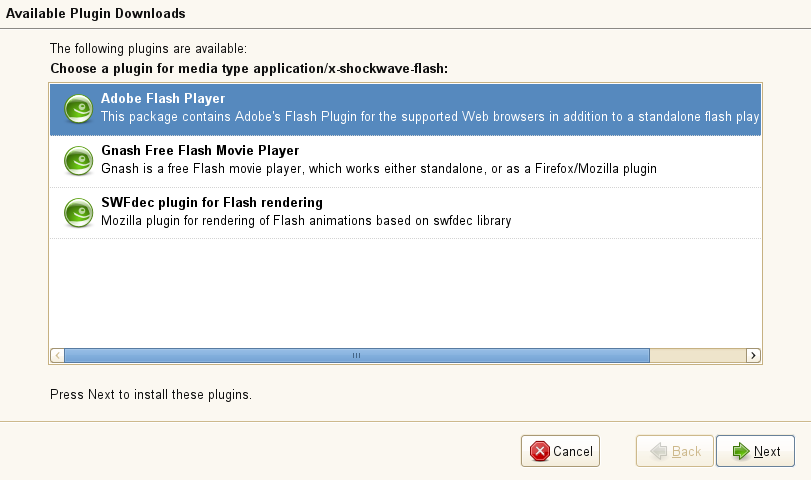Click the disabled Back button label

[x=686, y=452]
